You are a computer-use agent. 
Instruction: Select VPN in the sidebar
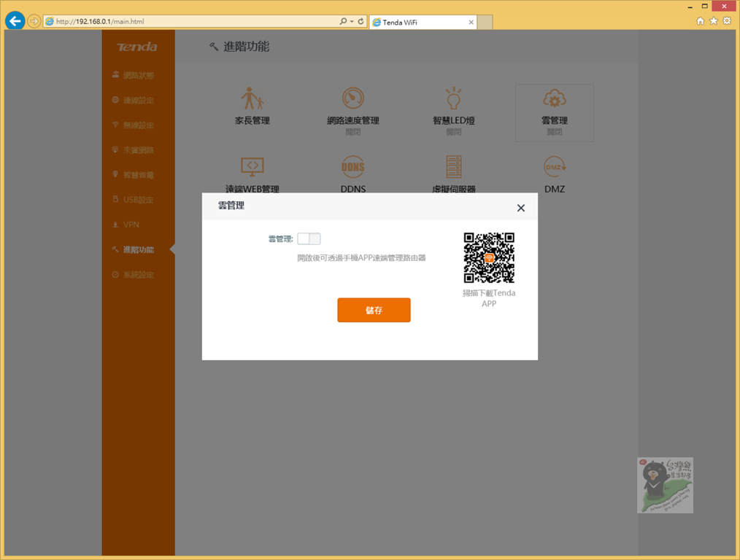click(x=138, y=225)
